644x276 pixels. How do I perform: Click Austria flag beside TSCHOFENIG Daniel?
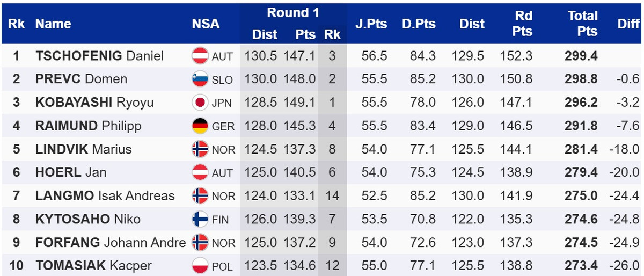coord(200,56)
